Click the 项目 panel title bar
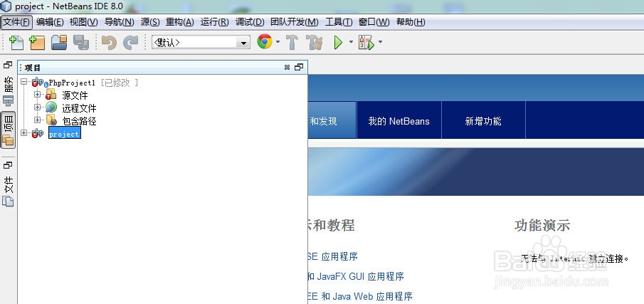 coord(163,68)
